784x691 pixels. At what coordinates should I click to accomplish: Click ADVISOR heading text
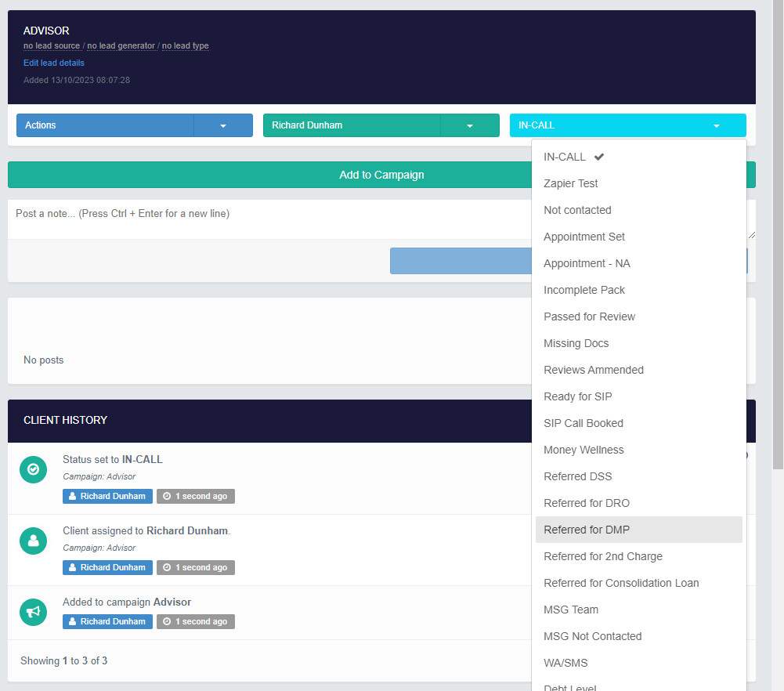pyautogui.click(x=46, y=31)
